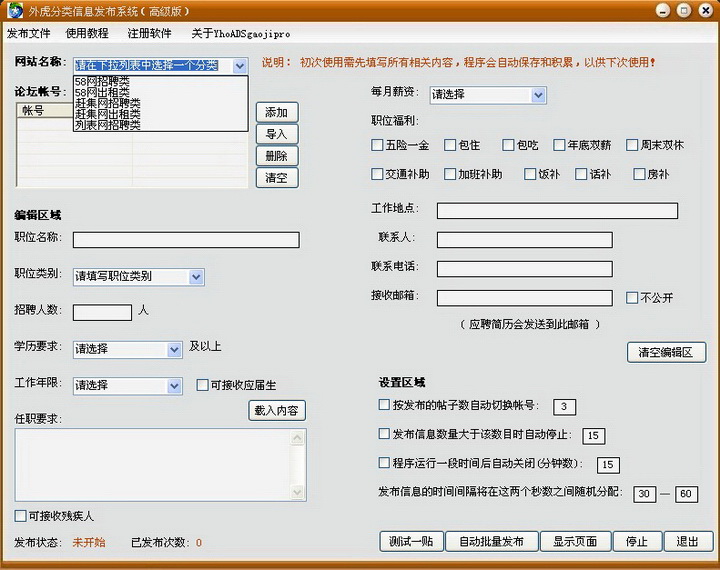Image resolution: width=720 pixels, height=570 pixels.
Task: Click the 退出 button
Action: tap(688, 542)
